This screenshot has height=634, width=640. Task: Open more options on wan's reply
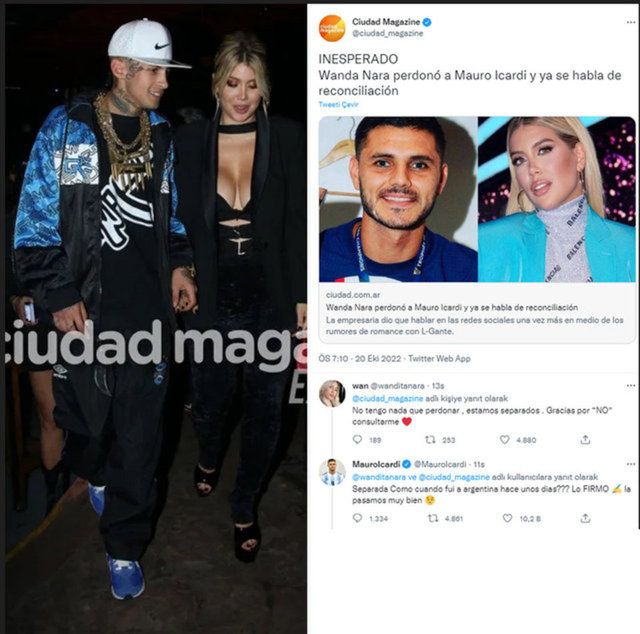pos(631,386)
